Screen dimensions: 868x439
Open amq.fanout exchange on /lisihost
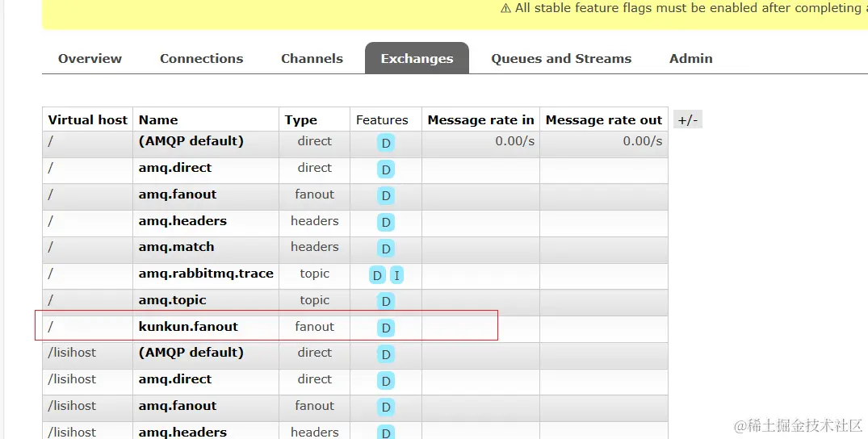[178, 406]
